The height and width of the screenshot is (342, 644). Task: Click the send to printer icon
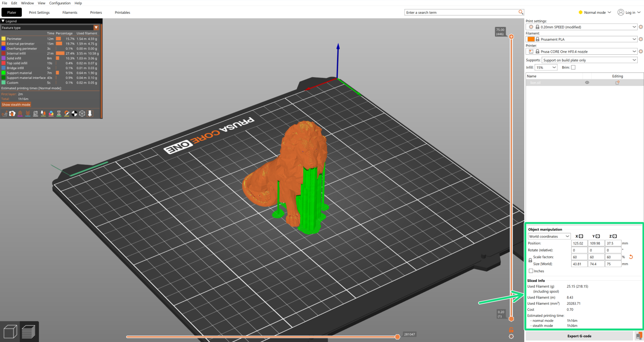(639, 336)
